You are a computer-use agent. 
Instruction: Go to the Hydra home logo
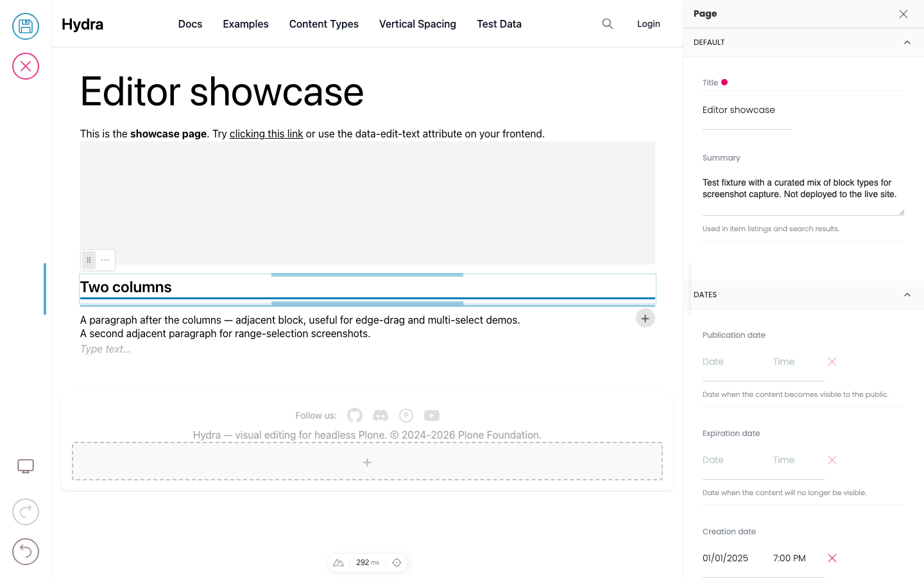pyautogui.click(x=83, y=24)
